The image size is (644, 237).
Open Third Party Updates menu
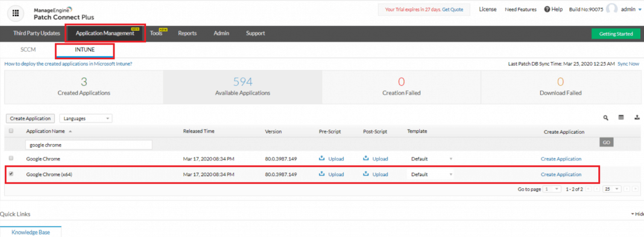point(37,33)
